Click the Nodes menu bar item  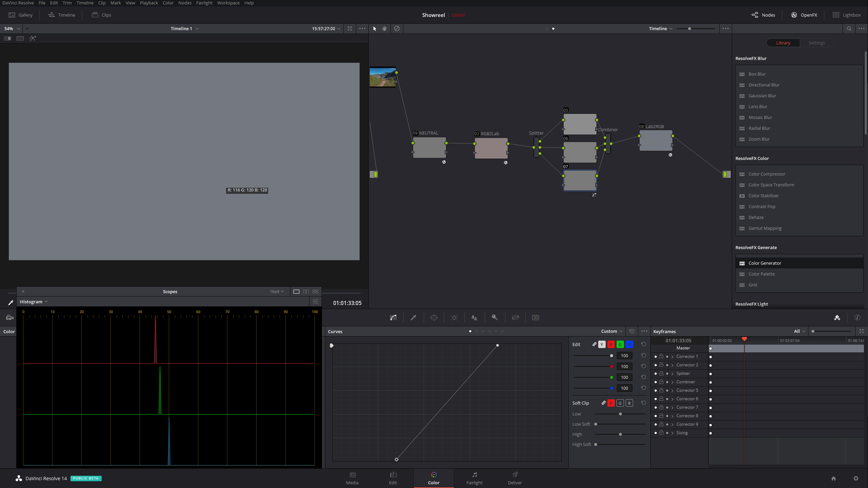(184, 3)
